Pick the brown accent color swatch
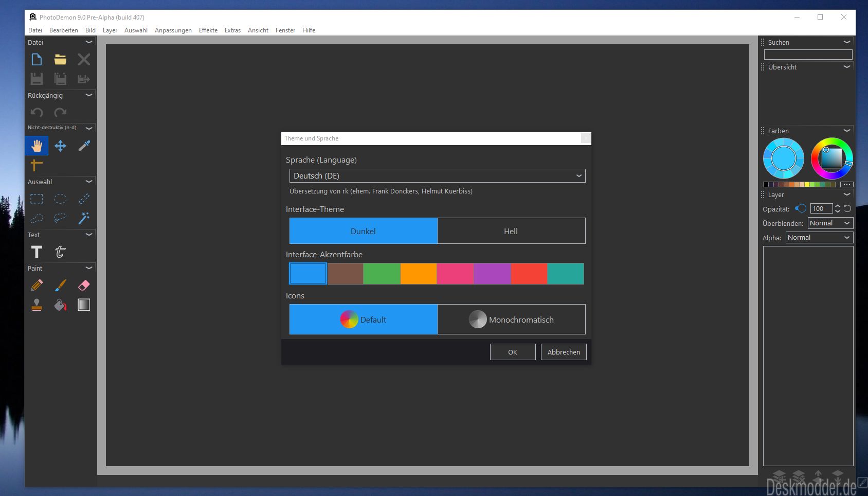The image size is (868, 496). (345, 274)
